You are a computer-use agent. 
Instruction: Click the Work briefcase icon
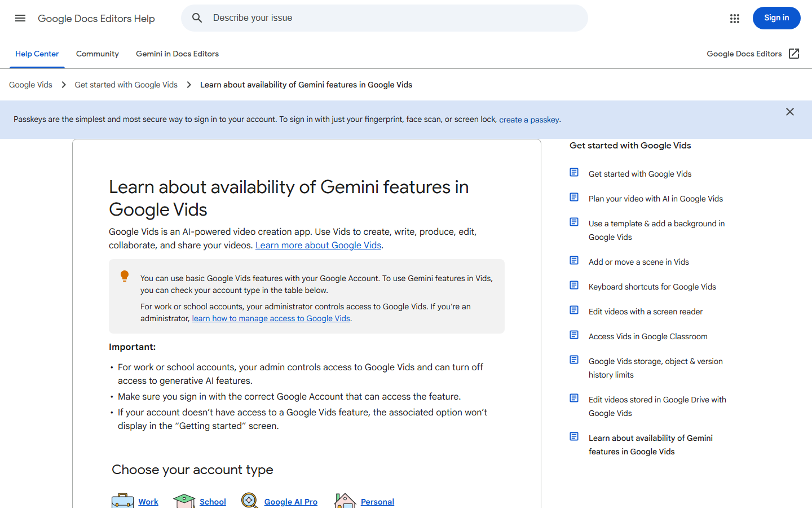pos(122,501)
